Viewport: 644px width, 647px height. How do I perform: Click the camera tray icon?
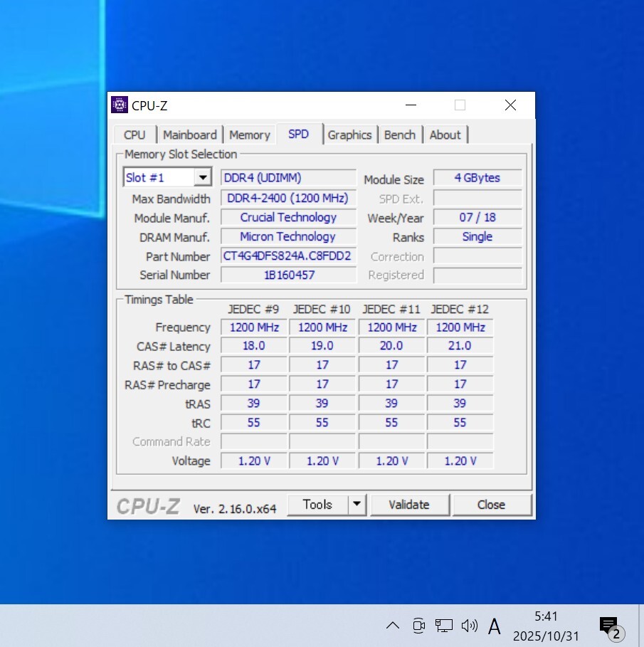click(418, 626)
